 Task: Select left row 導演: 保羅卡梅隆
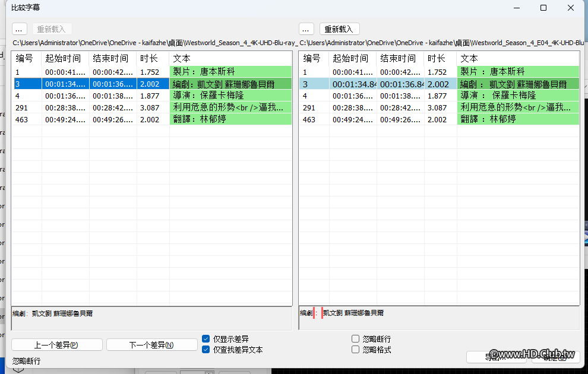tap(152, 96)
